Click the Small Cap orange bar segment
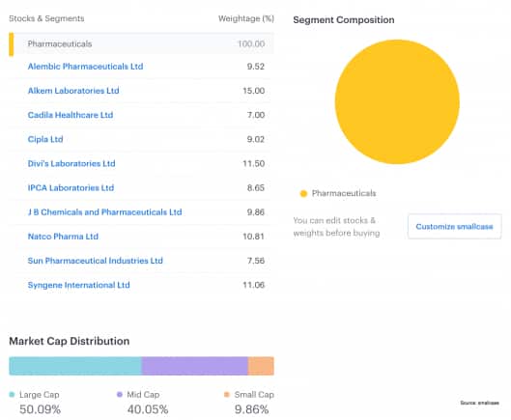This screenshot has width=511, height=420. pyautogui.click(x=261, y=366)
